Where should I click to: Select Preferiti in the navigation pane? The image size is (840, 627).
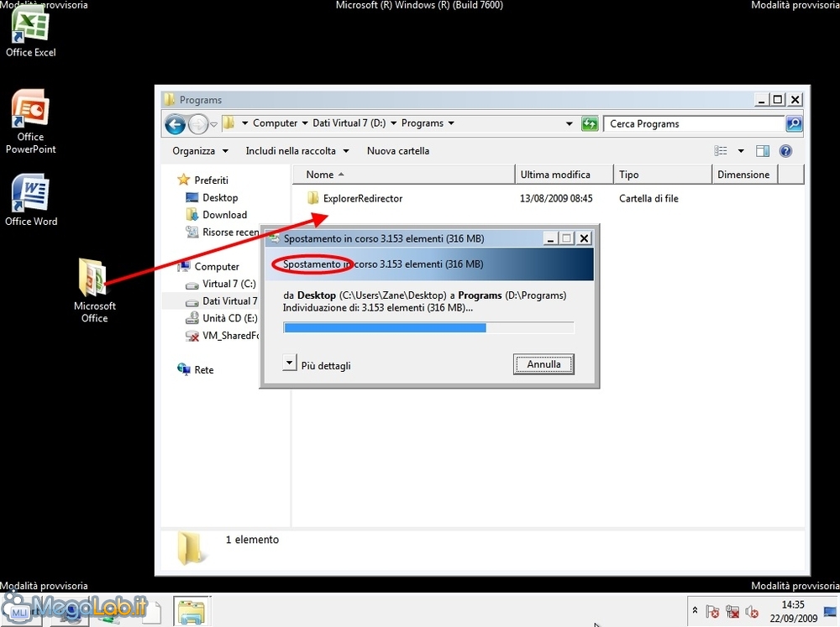(211, 180)
